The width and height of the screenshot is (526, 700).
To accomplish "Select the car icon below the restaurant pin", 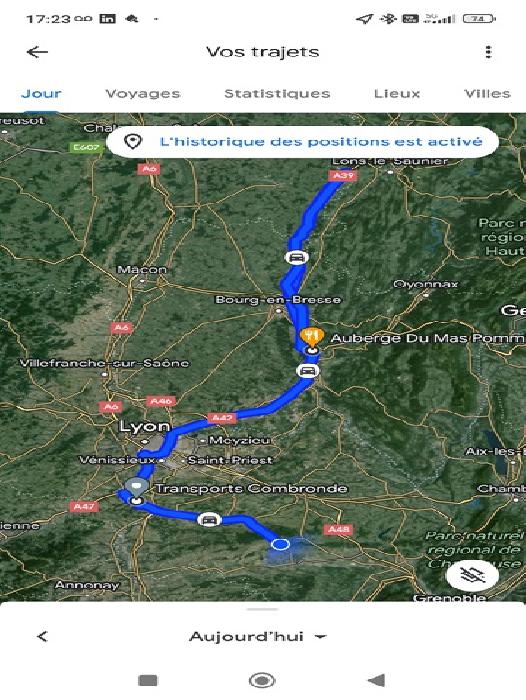I will click(x=308, y=371).
